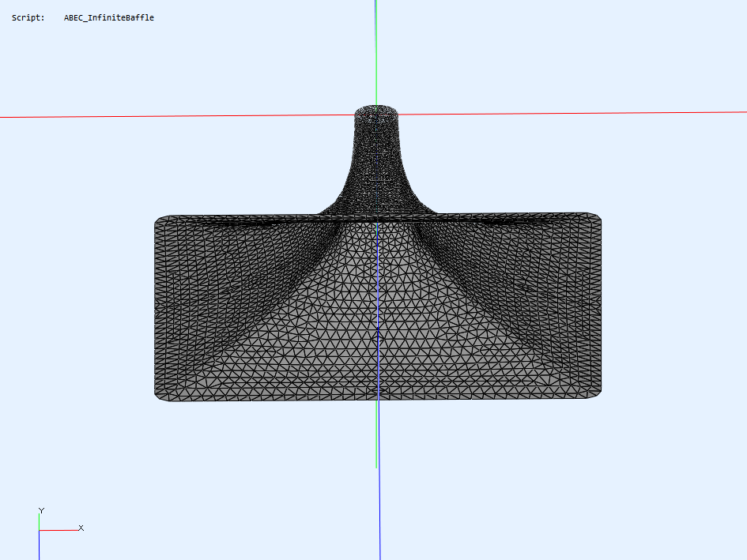Screen dimensions: 747x560
Task: Click the Script: label
Action: tap(28, 17)
